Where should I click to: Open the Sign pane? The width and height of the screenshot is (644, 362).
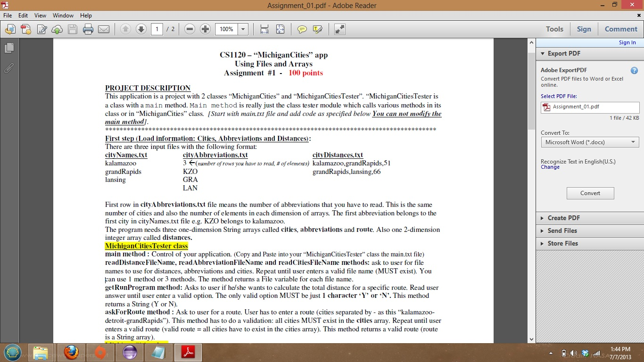(584, 29)
